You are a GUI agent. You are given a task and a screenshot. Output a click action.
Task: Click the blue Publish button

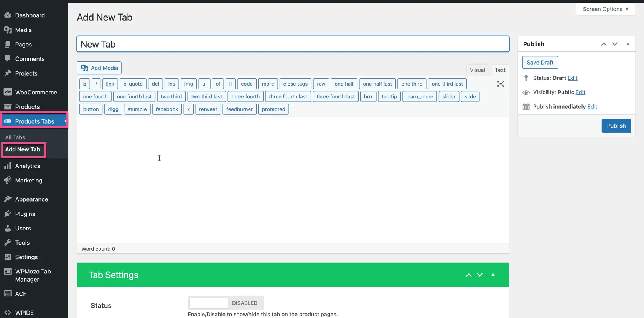click(x=616, y=126)
